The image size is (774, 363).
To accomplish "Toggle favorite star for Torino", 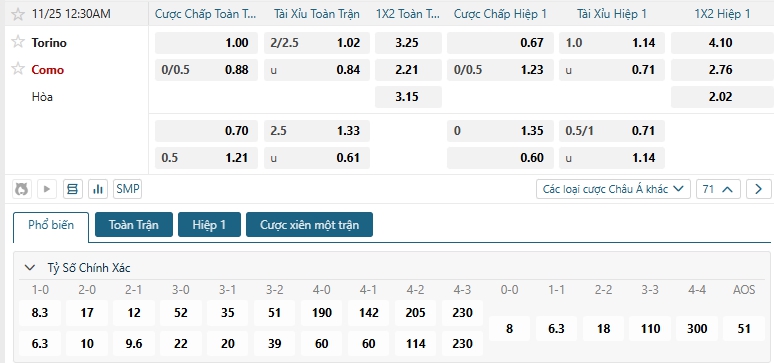I will (x=18, y=42).
